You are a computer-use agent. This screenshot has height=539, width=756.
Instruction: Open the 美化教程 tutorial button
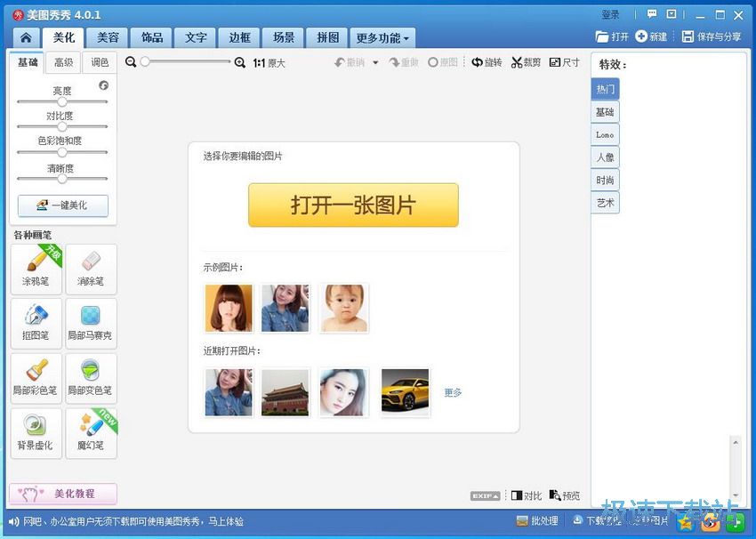click(63, 494)
